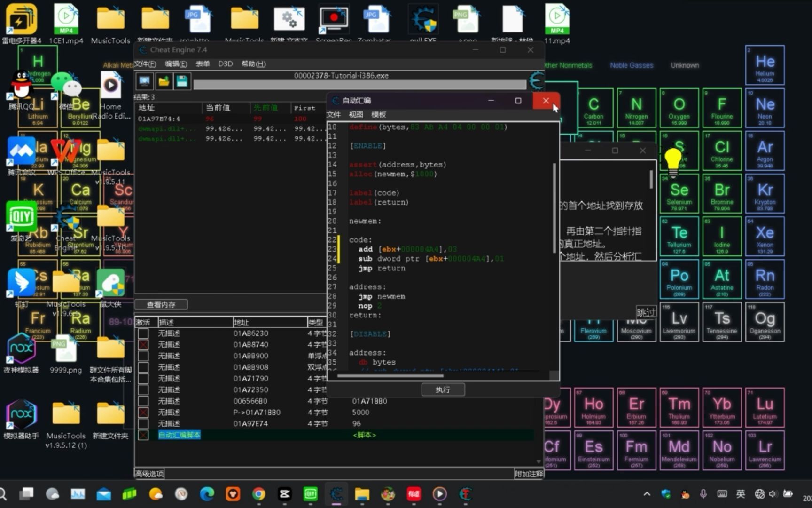Click the 执行 execute button
The height and width of the screenshot is (508, 812).
pos(443,389)
